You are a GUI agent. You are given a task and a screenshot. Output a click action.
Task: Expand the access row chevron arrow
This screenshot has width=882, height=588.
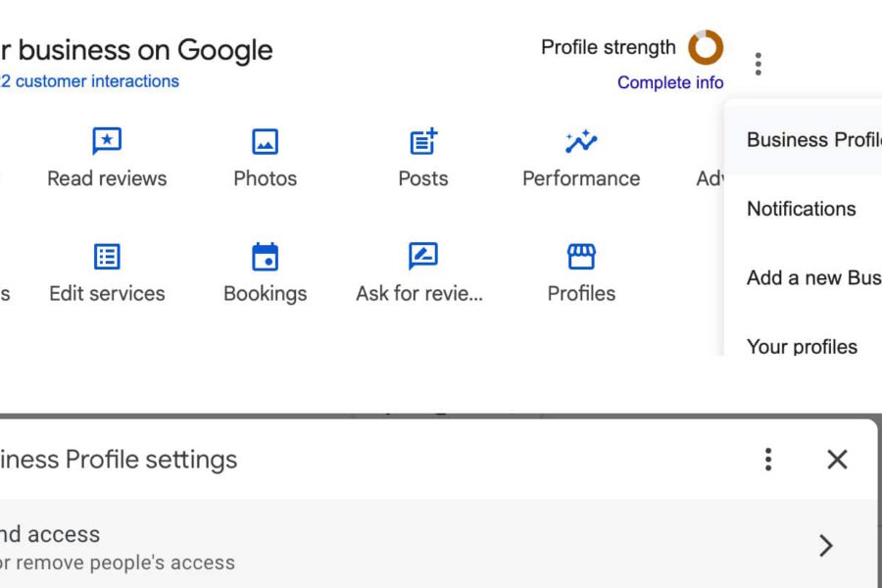826,545
